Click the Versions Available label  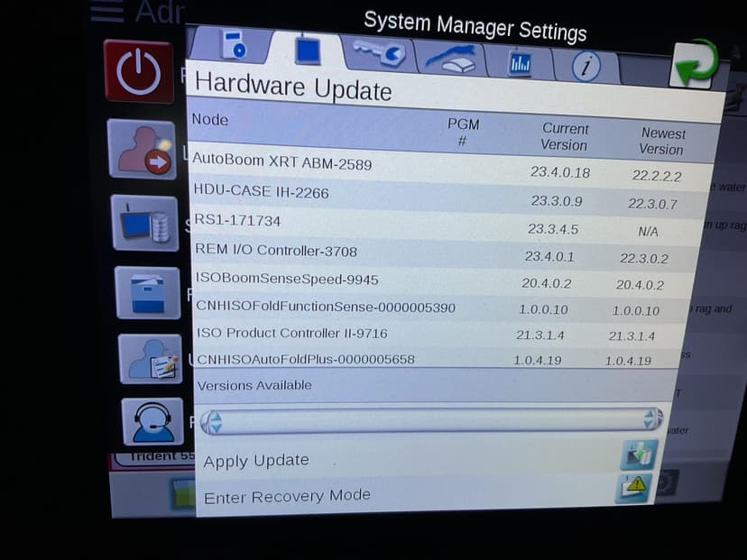pyautogui.click(x=254, y=385)
